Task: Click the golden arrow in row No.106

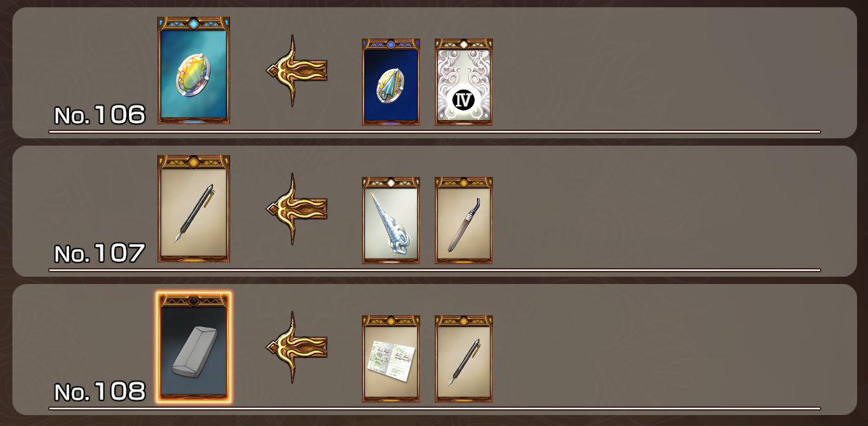Action: pyautogui.click(x=296, y=70)
